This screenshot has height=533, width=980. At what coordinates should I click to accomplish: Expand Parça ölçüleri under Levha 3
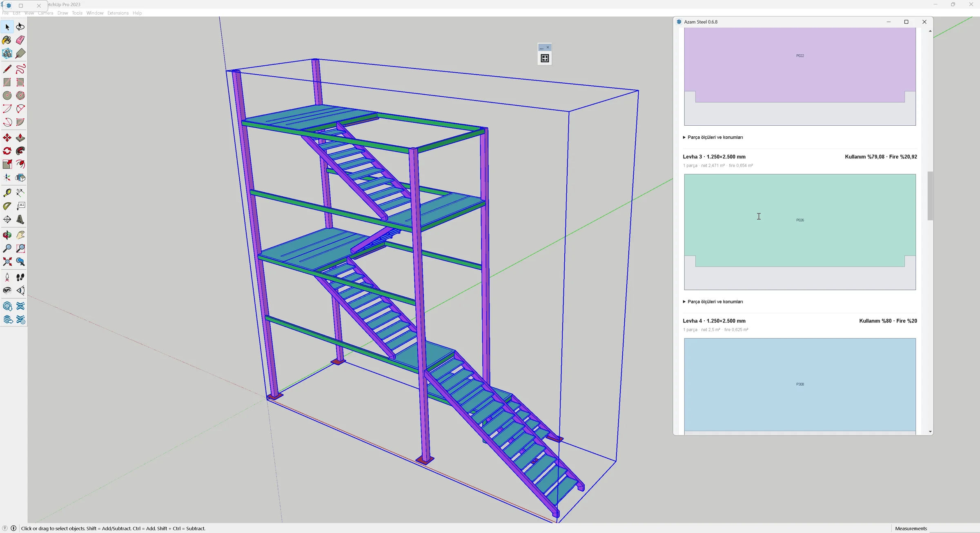coord(713,302)
